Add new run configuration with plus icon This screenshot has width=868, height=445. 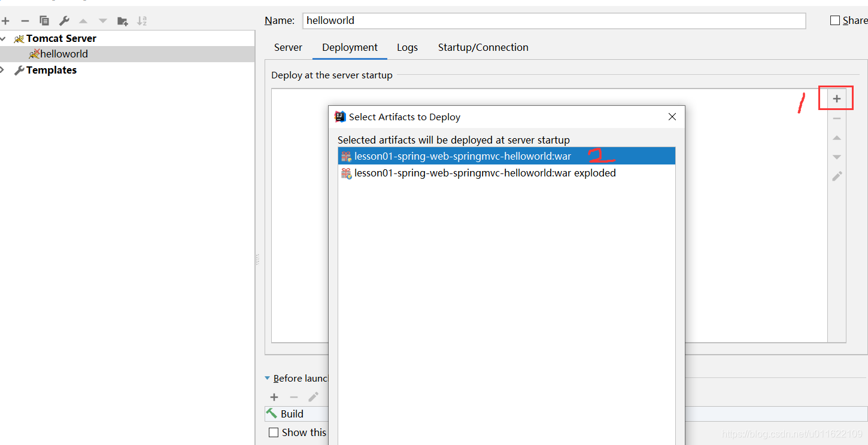tap(5, 21)
